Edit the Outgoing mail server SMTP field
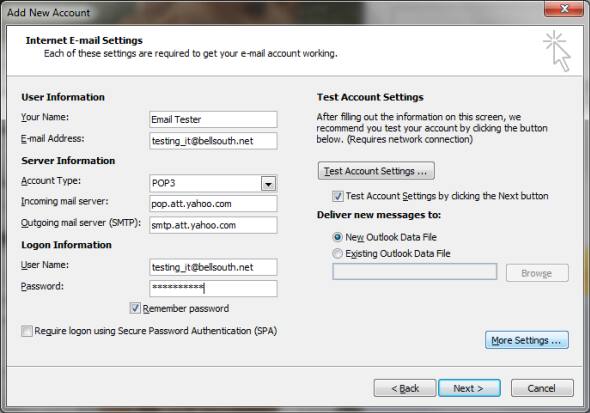 tap(213, 225)
